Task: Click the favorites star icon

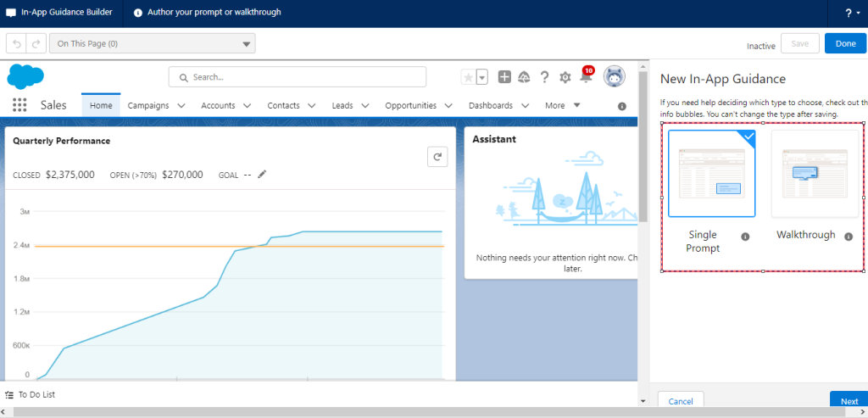Action: coord(468,77)
